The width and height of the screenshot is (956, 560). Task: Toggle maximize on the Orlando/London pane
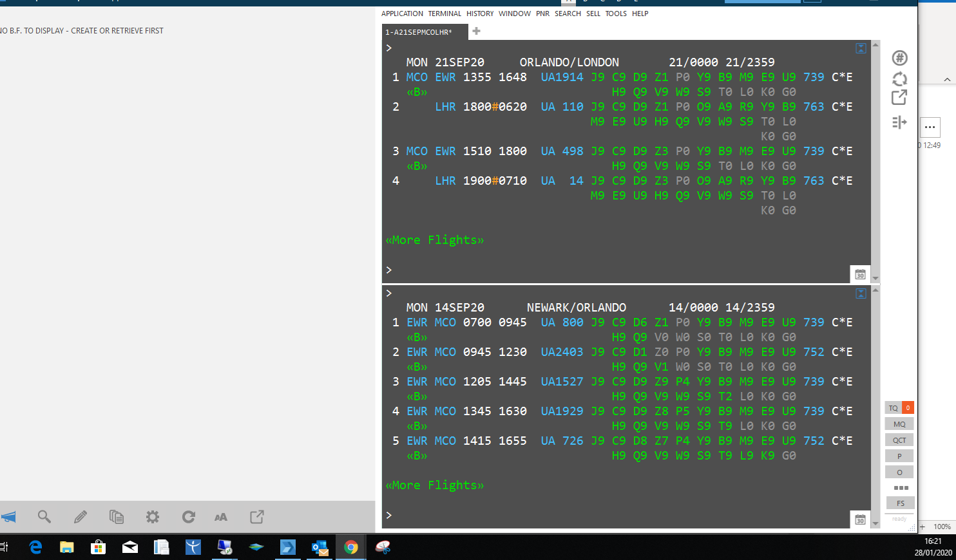[x=861, y=48]
